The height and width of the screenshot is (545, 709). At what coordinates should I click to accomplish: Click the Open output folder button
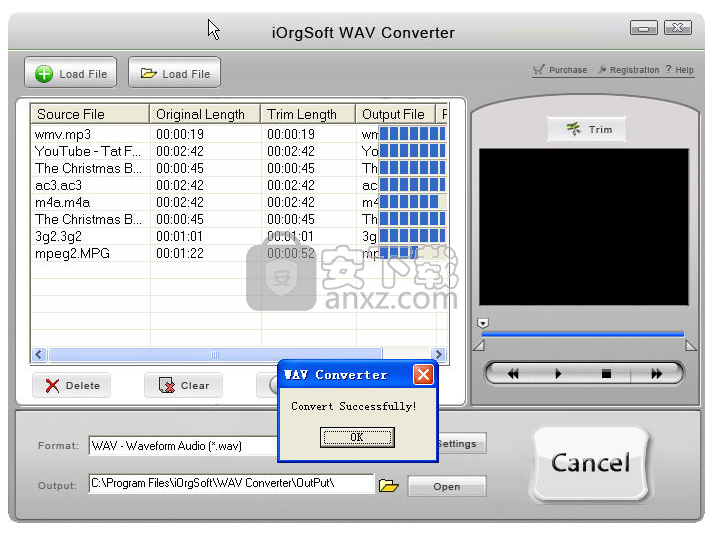[x=447, y=486]
